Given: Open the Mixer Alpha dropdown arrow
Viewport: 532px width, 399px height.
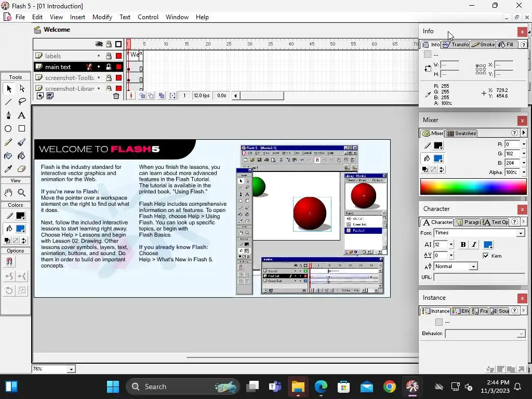Looking at the screenshot, I should coord(524,172).
